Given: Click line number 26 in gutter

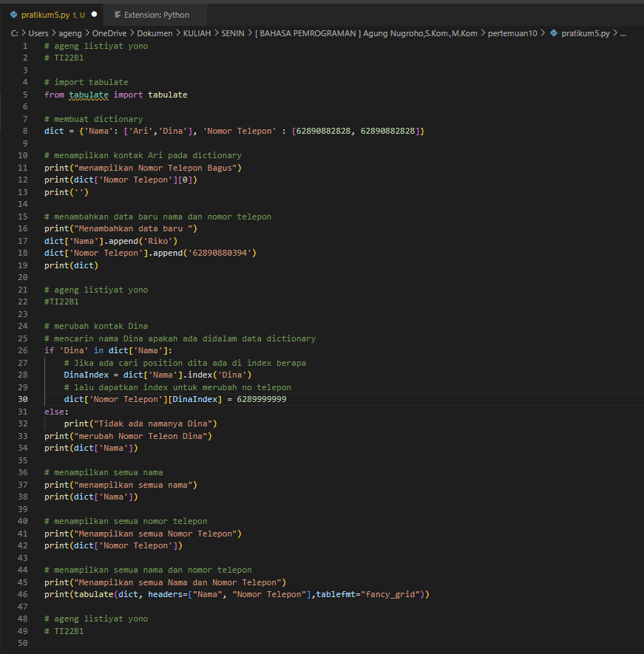Looking at the screenshot, I should tap(22, 350).
